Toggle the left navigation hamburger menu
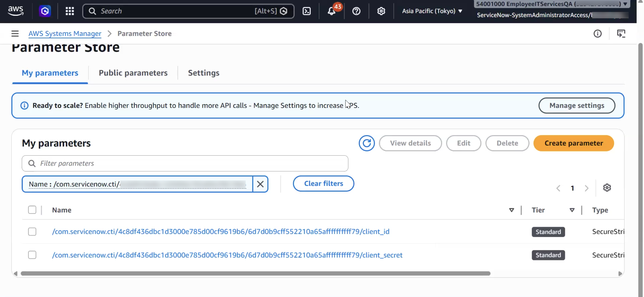Image resolution: width=644 pixels, height=297 pixels. point(15,33)
